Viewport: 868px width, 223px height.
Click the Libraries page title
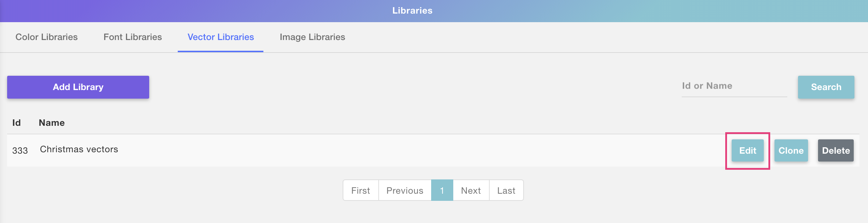point(412,11)
